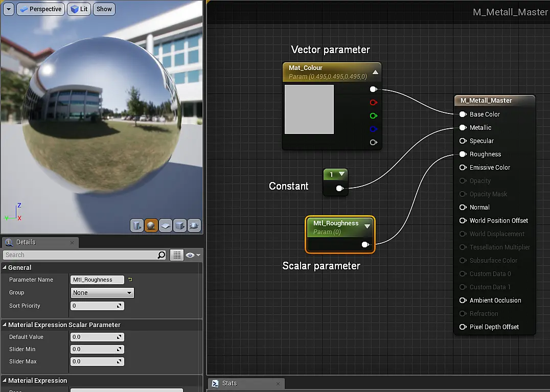Collapse the Mat_Colour node preview arrow
This screenshot has height=392, width=550.
point(375,72)
